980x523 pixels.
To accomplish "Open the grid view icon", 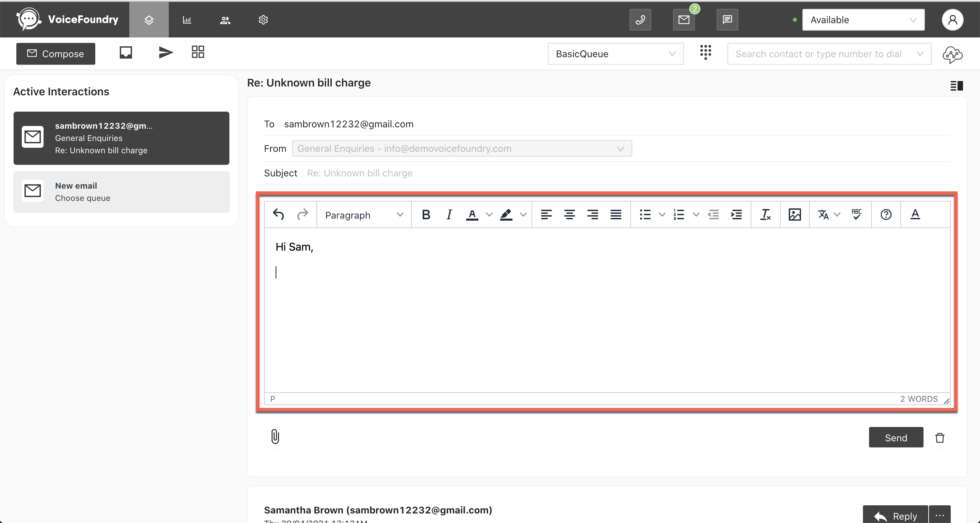I will (198, 52).
